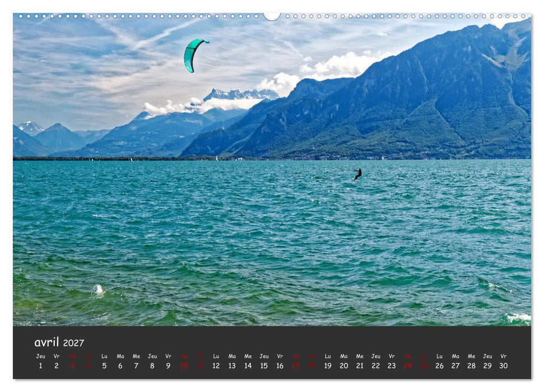Image resolution: width=544 pixels, height=392 pixels.
Task: Select date 7 in the calendar row
Action: coord(136,366)
